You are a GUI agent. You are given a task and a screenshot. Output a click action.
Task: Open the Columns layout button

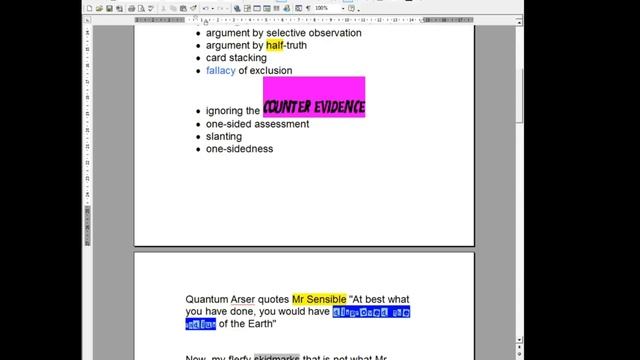point(277,8)
